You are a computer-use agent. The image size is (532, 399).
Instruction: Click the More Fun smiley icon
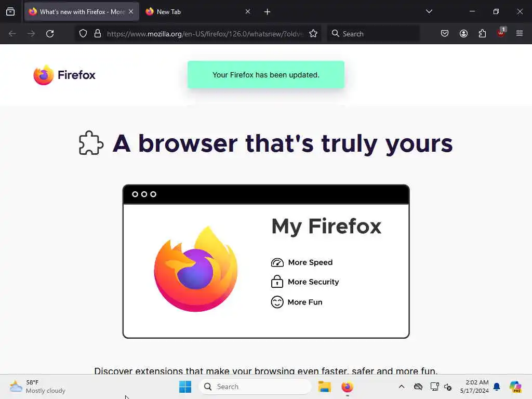pos(277,302)
